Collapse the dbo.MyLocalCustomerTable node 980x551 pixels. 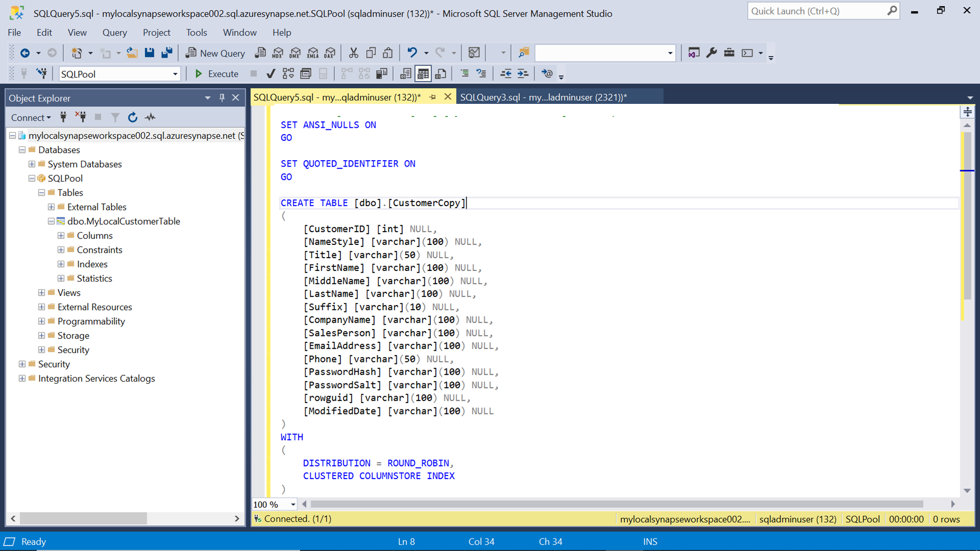pos(51,221)
